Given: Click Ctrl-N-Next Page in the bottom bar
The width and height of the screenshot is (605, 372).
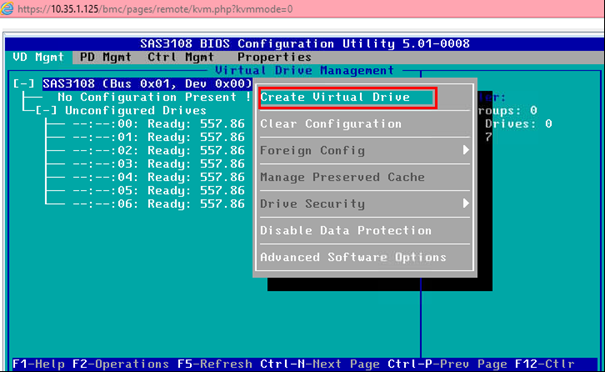Looking at the screenshot, I should (x=319, y=364).
